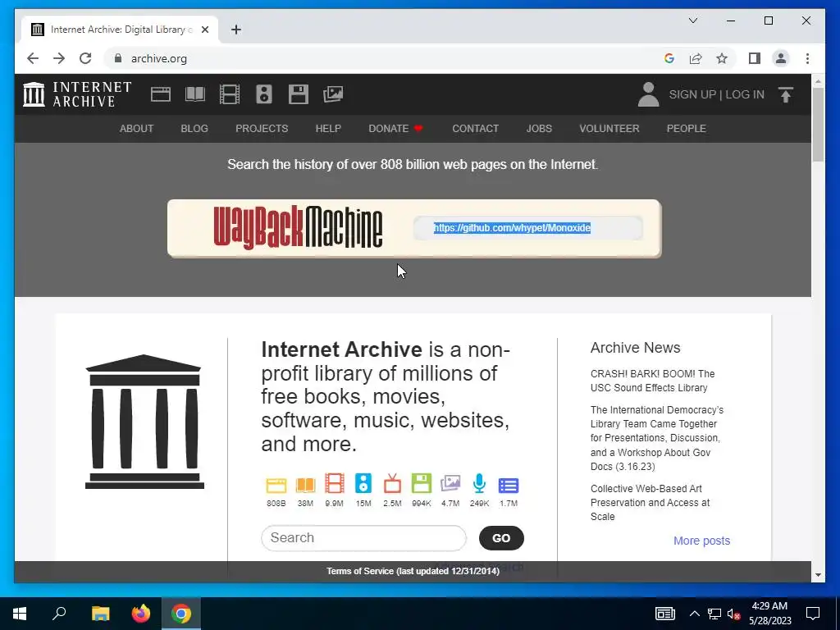Select the TV 2.5M collection icon
The image size is (840, 630).
click(x=392, y=483)
